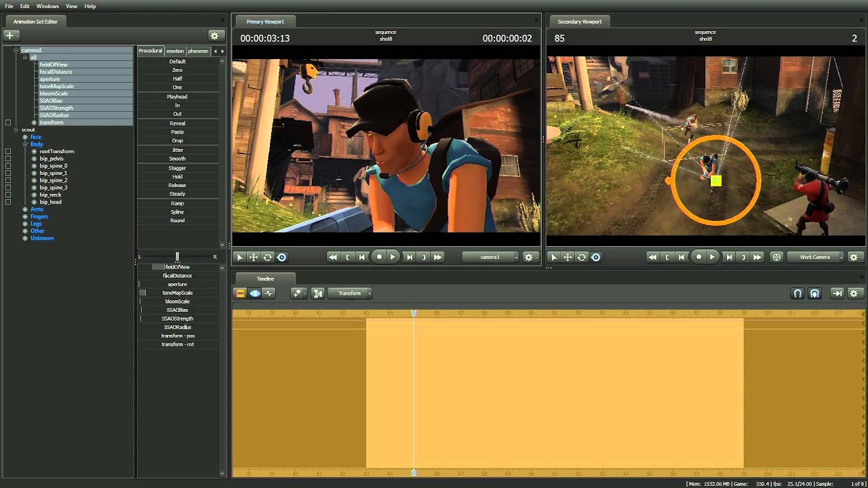
Task: Pick the move tool in Primary Viewport
Action: (253, 258)
